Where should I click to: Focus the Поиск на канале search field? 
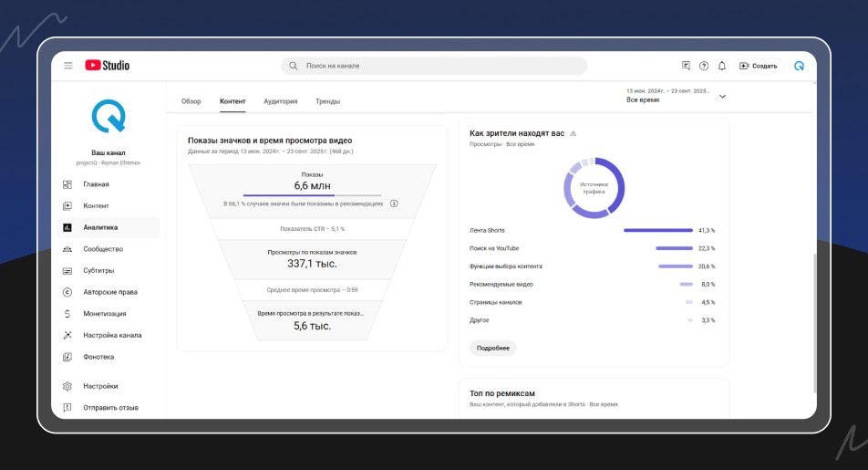tap(438, 66)
